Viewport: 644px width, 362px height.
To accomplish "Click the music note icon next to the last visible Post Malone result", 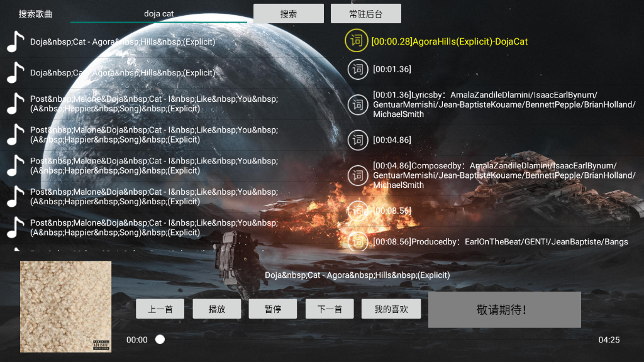I will (14, 227).
